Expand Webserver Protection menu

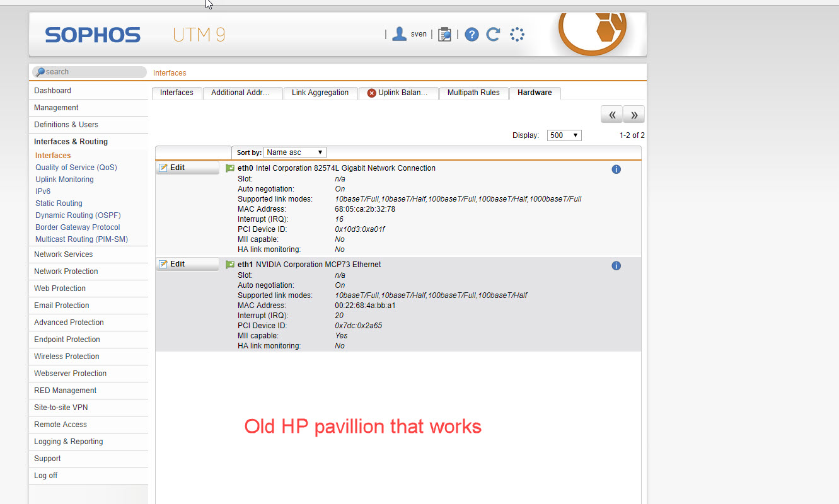tap(88, 374)
